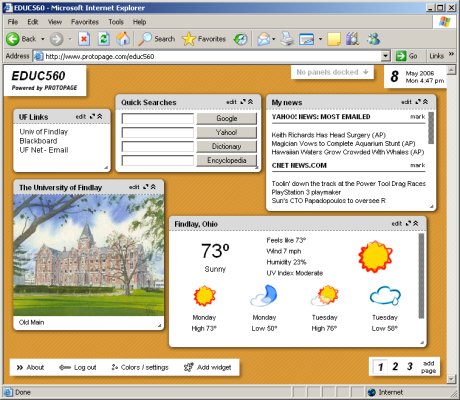Click in the Dictionary search text field
Viewport: 460px width, 400px height.
(x=158, y=146)
